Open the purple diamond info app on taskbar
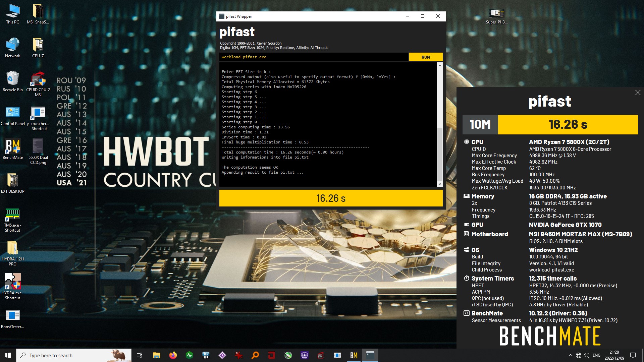The width and height of the screenshot is (644, 362). click(x=222, y=355)
